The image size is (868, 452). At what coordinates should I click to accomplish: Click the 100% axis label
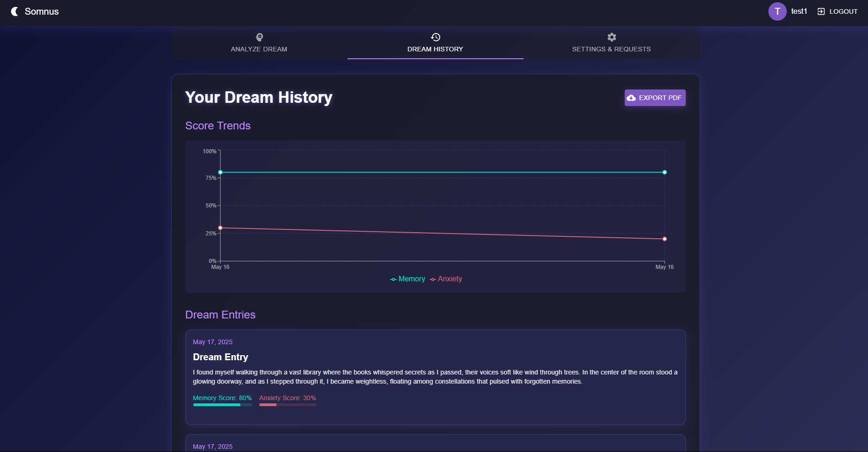[209, 151]
